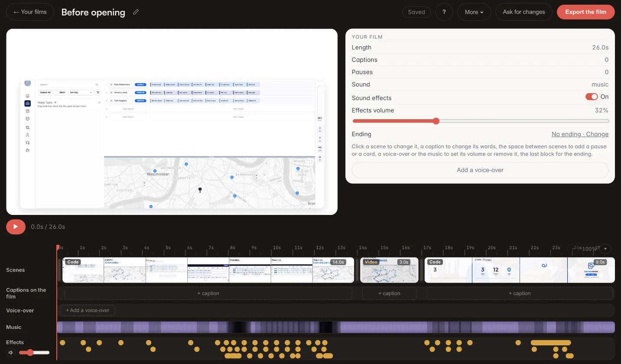Viewport: 621px width, 364px height.
Task: Click the volume slider beside the speaker icon
Action: tap(34, 353)
